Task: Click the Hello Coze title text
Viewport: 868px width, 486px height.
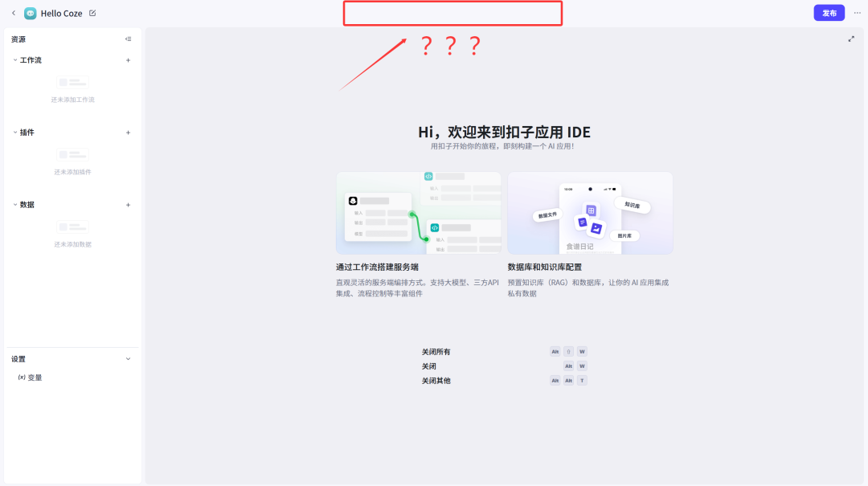Action: (x=61, y=14)
